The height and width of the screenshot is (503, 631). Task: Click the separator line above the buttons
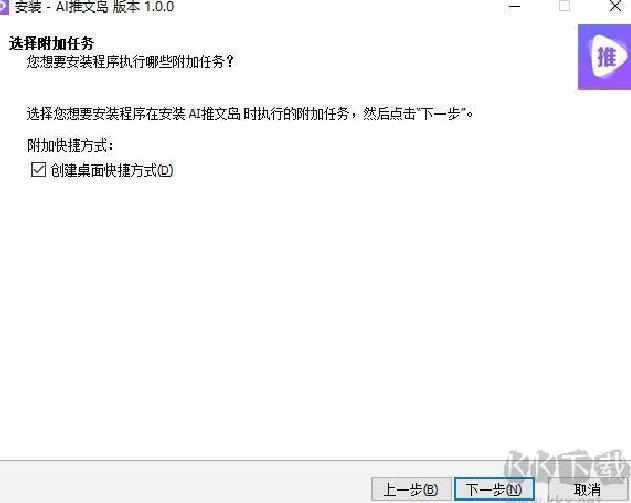316,460
